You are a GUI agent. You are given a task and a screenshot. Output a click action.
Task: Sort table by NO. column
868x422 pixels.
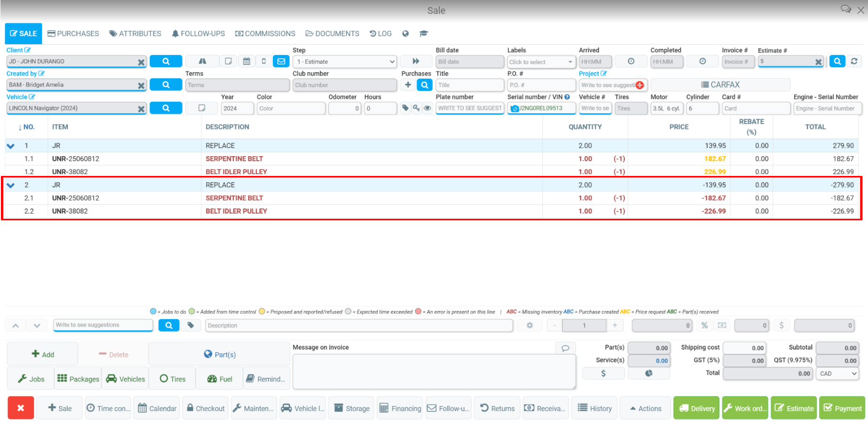(26, 127)
